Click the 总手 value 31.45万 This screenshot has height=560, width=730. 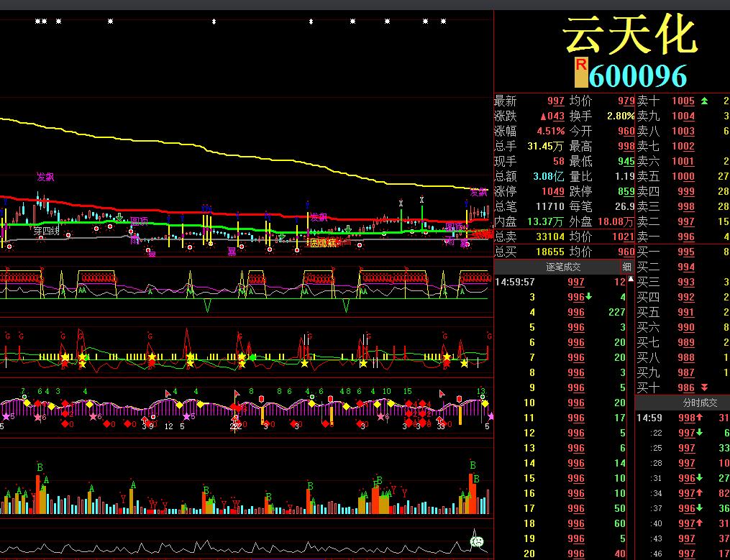(546, 146)
